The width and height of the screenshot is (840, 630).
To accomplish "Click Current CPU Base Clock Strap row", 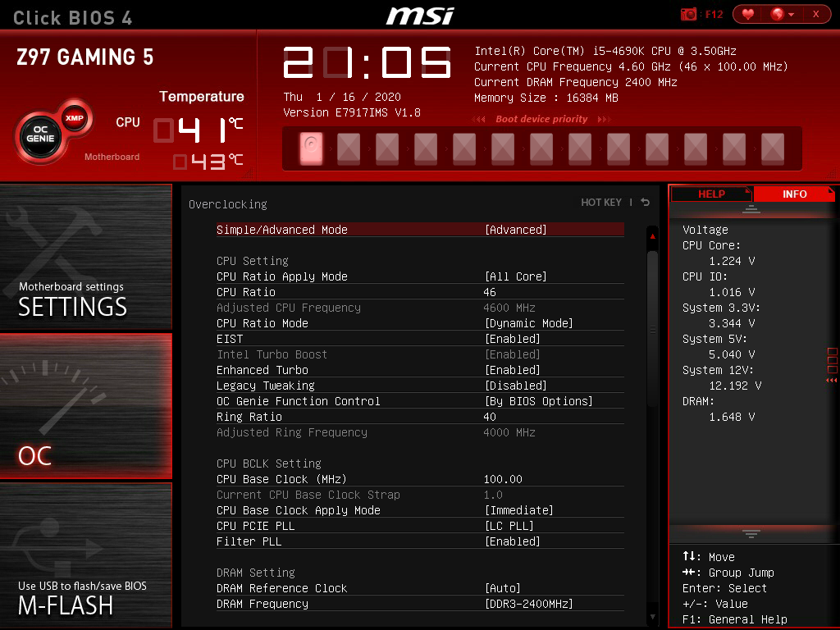I will tap(420, 495).
